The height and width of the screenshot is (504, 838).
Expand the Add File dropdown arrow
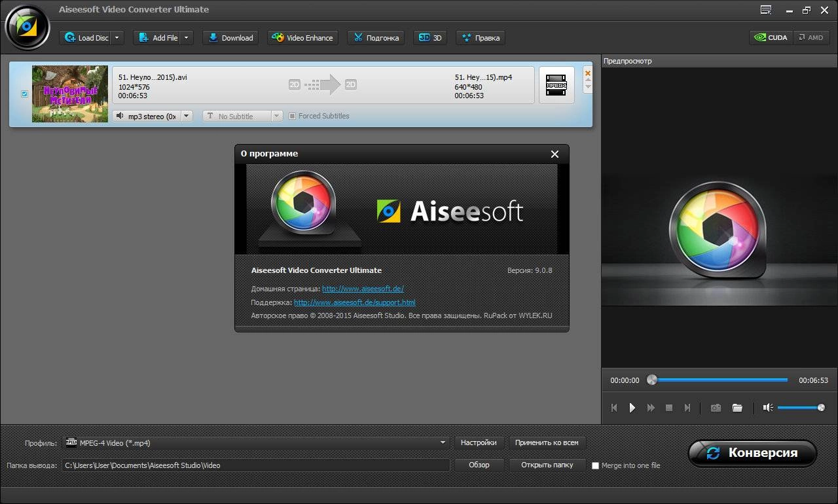(187, 38)
